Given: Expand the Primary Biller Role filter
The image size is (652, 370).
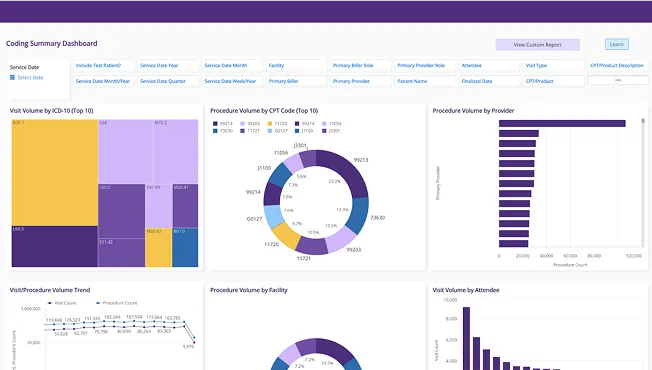Looking at the screenshot, I should pos(361,66).
